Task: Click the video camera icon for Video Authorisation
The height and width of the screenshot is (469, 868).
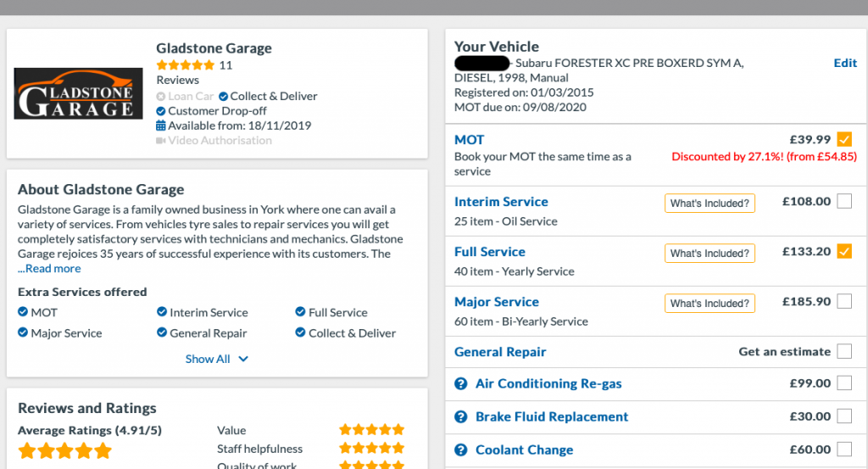Action: pos(161,141)
